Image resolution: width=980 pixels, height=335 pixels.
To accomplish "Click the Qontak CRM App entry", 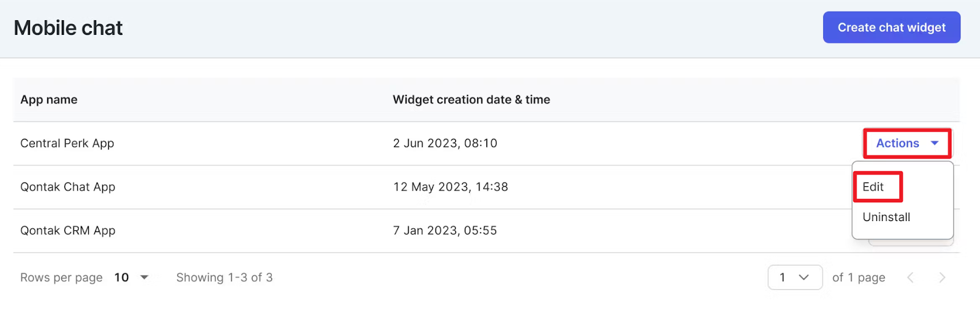I will click(68, 230).
